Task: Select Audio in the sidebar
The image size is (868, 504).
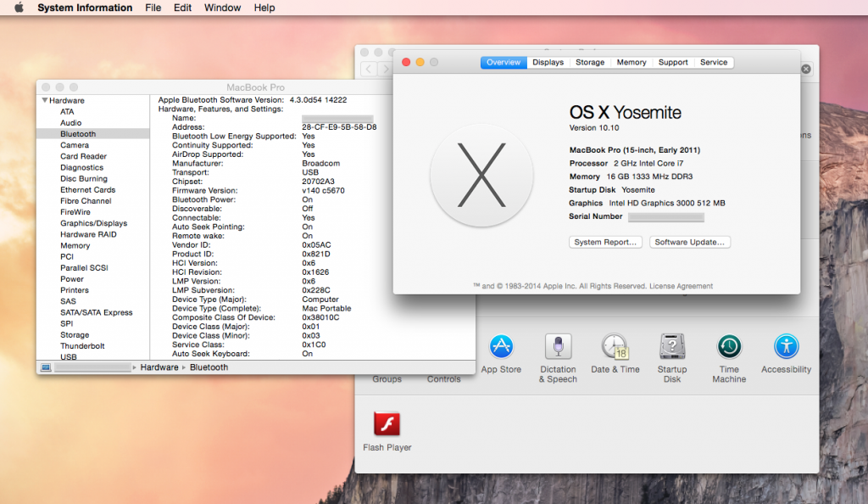Action: (x=71, y=122)
